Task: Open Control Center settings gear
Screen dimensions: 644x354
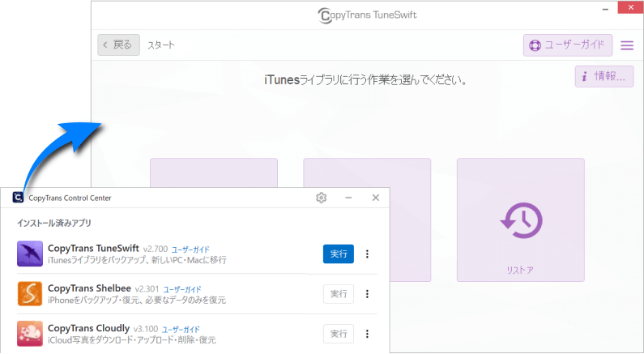Action: [321, 198]
